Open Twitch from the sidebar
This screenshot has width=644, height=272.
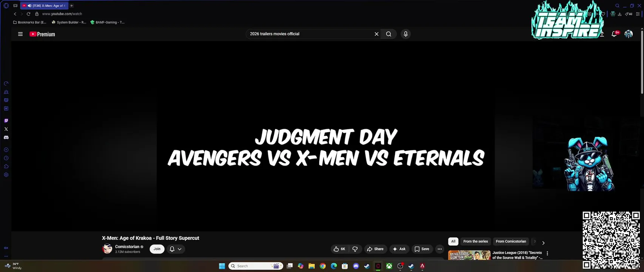6,121
